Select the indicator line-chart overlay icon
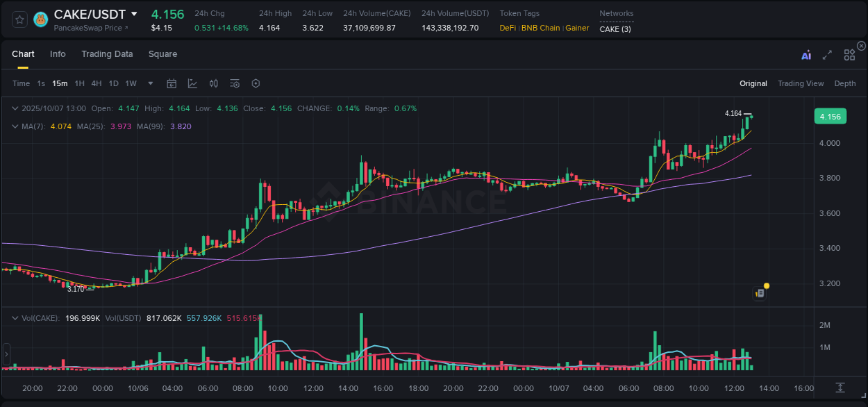The image size is (868, 407). (x=192, y=83)
